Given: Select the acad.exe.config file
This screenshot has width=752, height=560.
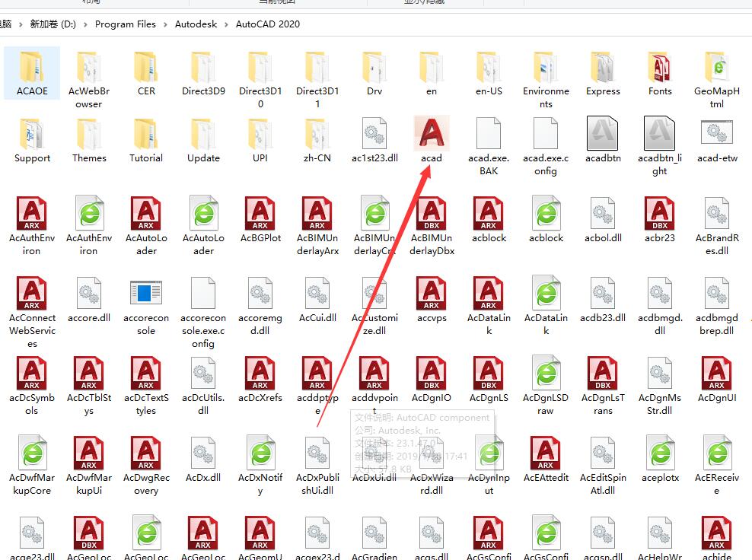Looking at the screenshot, I should tap(546, 146).
